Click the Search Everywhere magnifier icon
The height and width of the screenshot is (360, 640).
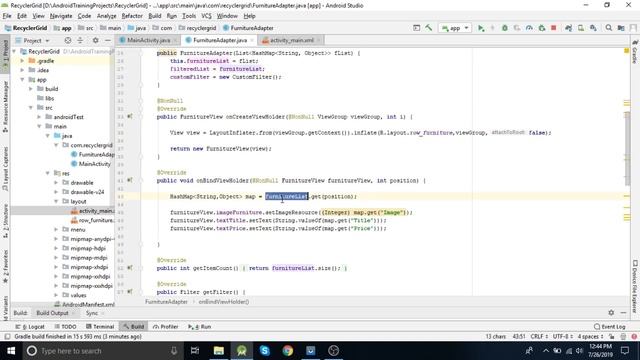point(609,28)
